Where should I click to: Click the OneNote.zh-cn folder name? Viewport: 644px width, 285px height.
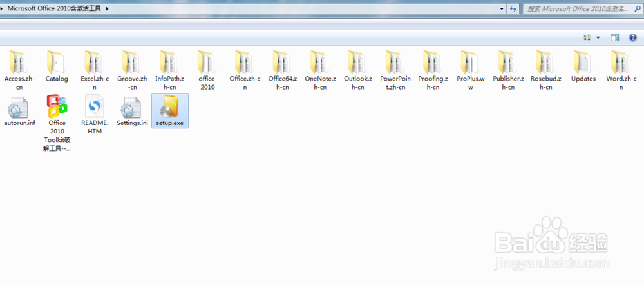tap(320, 83)
